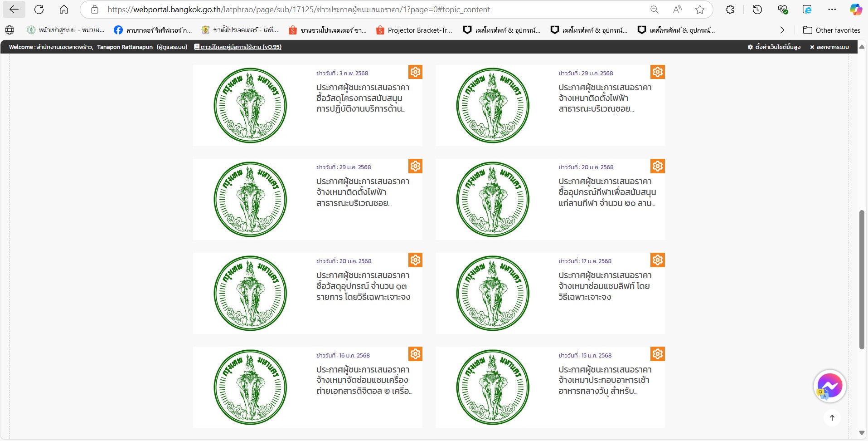This screenshot has height=441, width=868.
Task: Open gear settings on left 29 ม.ค. 2568 card
Action: (x=415, y=166)
